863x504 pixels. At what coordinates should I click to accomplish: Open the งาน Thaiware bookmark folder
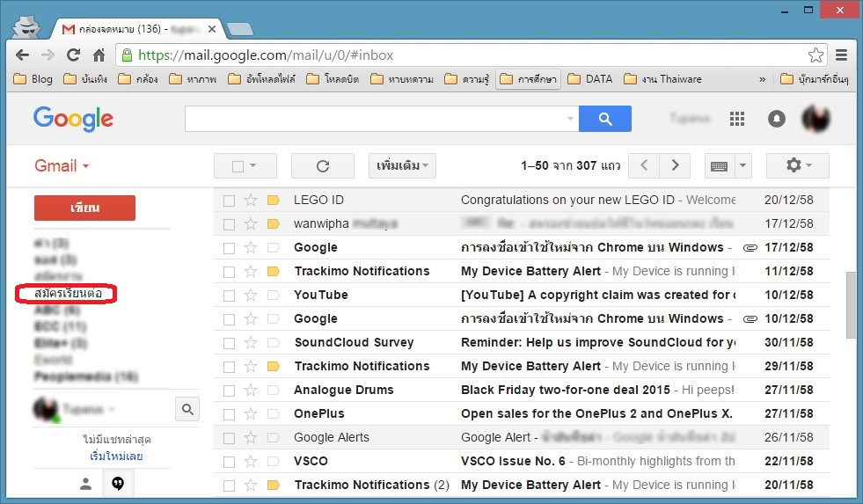point(663,79)
